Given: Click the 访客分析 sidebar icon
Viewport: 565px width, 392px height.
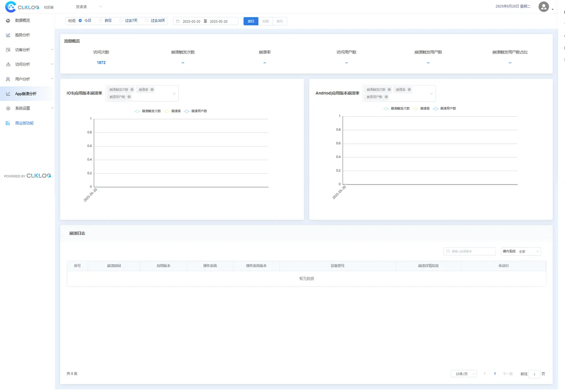Looking at the screenshot, I should coord(8,50).
